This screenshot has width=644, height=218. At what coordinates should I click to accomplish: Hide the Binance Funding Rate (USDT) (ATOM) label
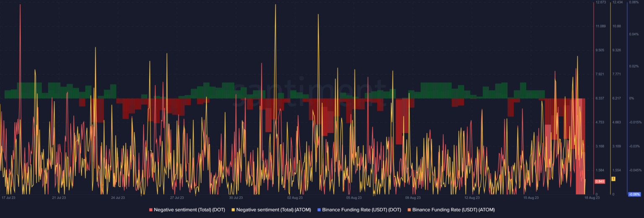coord(453,209)
